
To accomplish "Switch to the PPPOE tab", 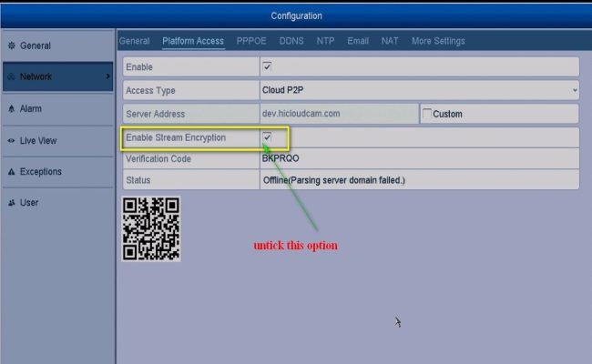I will pyautogui.click(x=252, y=41).
